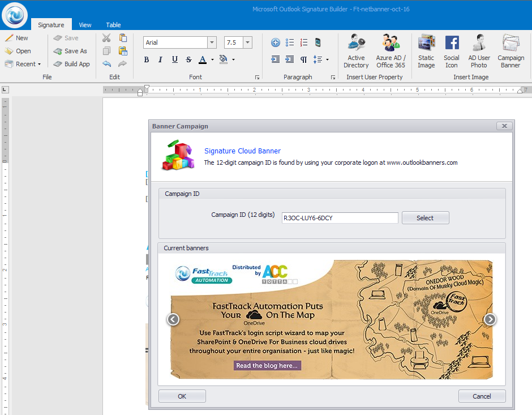
Task: Insert a Social Icon
Action: click(452, 52)
